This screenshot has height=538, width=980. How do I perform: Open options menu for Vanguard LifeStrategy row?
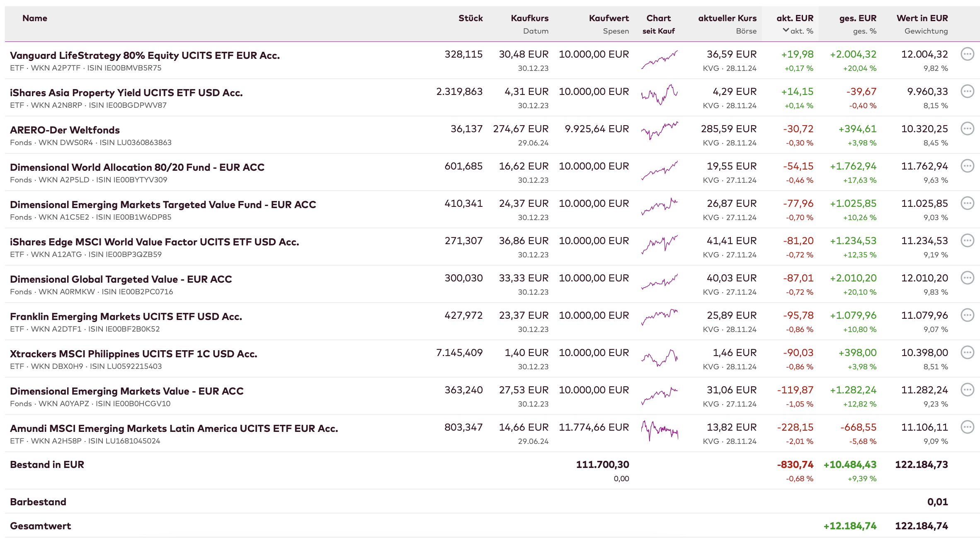[967, 54]
